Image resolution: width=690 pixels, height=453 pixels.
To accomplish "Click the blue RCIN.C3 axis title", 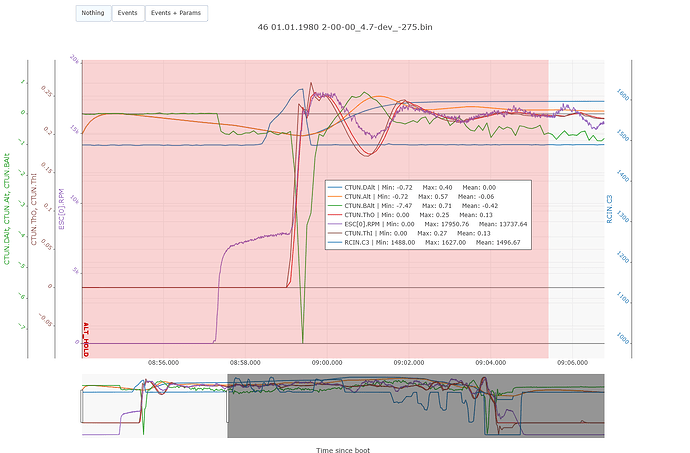I will point(609,209).
